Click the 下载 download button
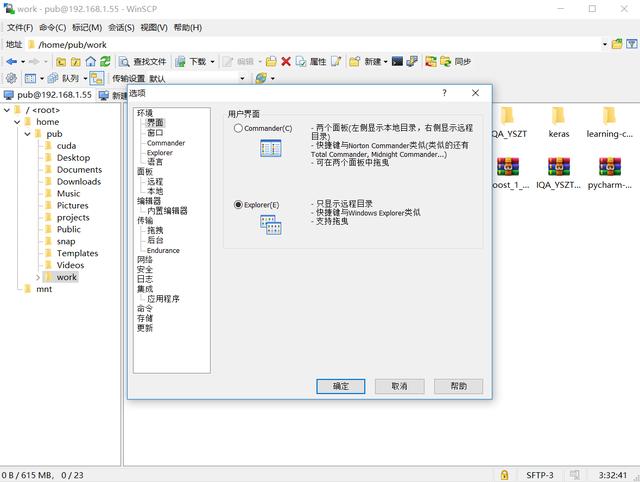This screenshot has height=482, width=640. tap(191, 62)
